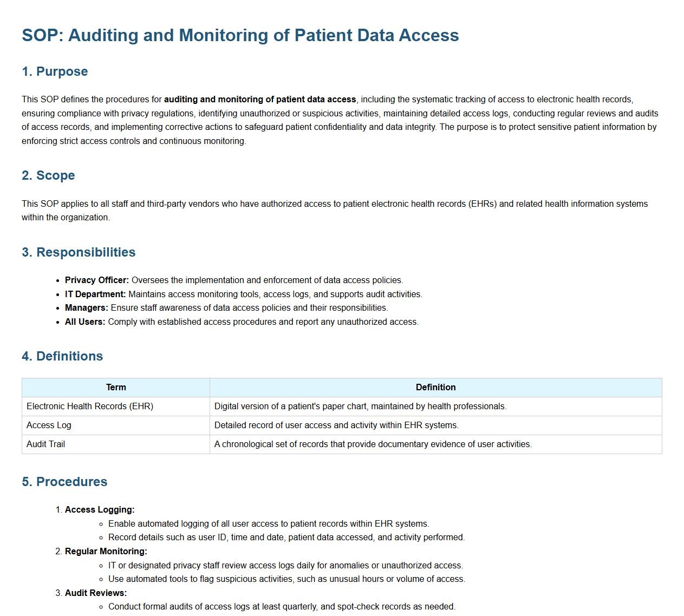Click the Scope paragraph about third-party vendors
The image size is (684, 616).
click(x=334, y=211)
